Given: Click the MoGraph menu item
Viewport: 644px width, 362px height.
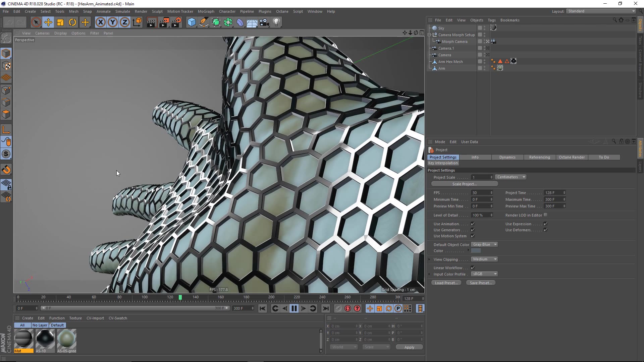Looking at the screenshot, I should 206,11.
